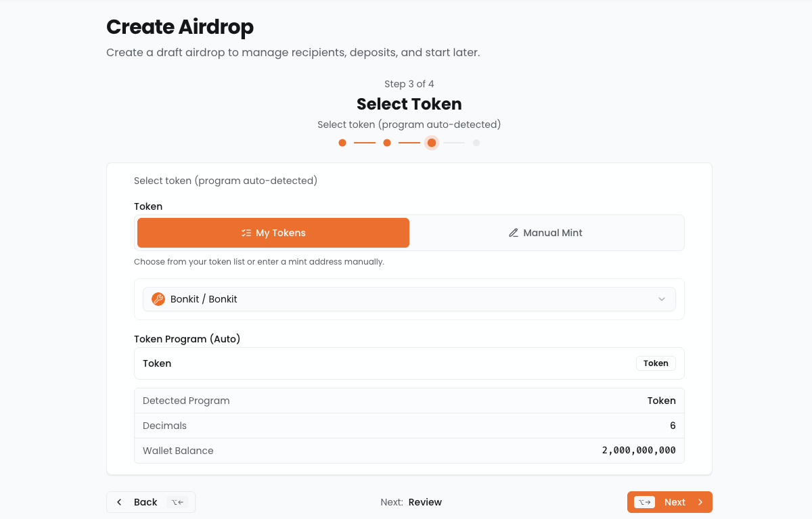This screenshot has width=812, height=519.
Task: Click the grey fourth step dot
Action: tap(476, 143)
